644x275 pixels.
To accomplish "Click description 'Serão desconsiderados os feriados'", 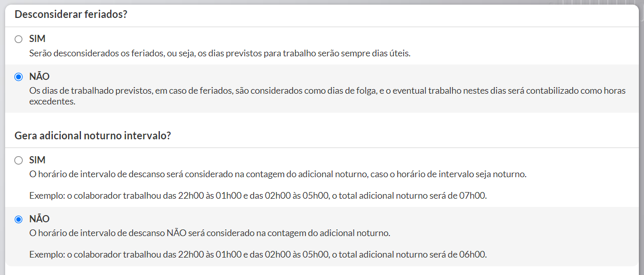I will (220, 53).
